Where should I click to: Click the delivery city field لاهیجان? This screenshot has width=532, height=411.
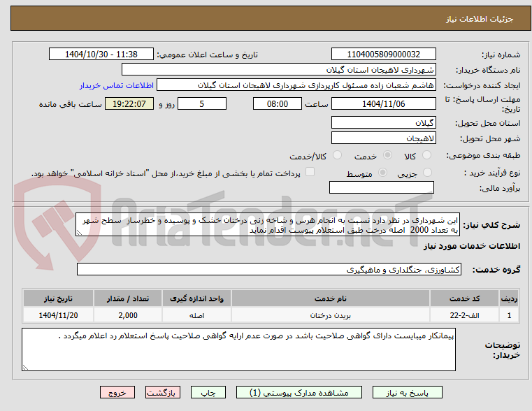383,138
